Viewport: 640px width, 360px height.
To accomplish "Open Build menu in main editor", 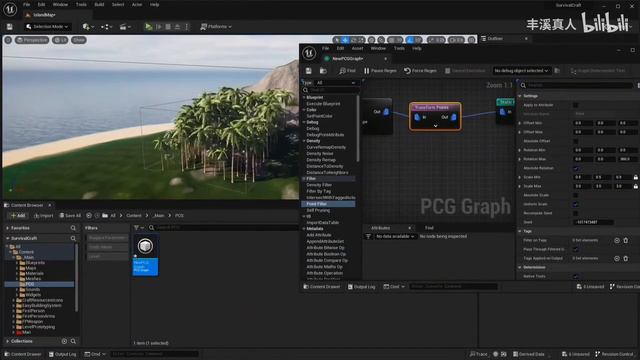I will (99, 4).
